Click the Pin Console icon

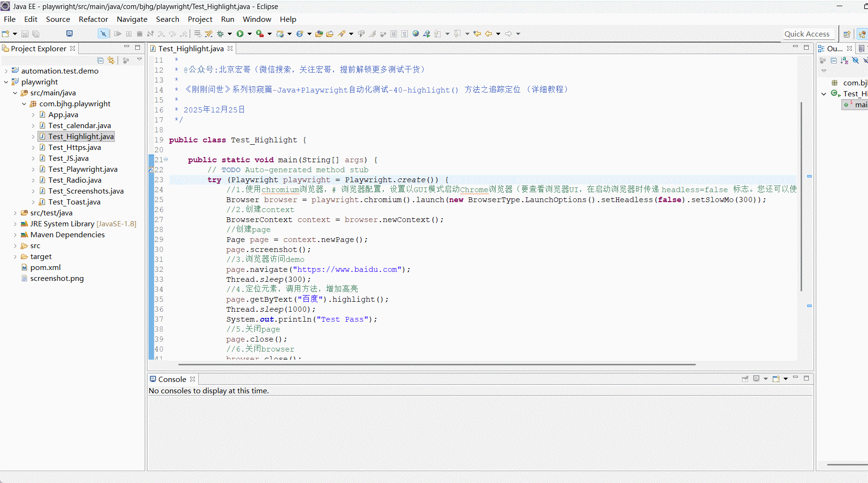pyautogui.click(x=745, y=379)
